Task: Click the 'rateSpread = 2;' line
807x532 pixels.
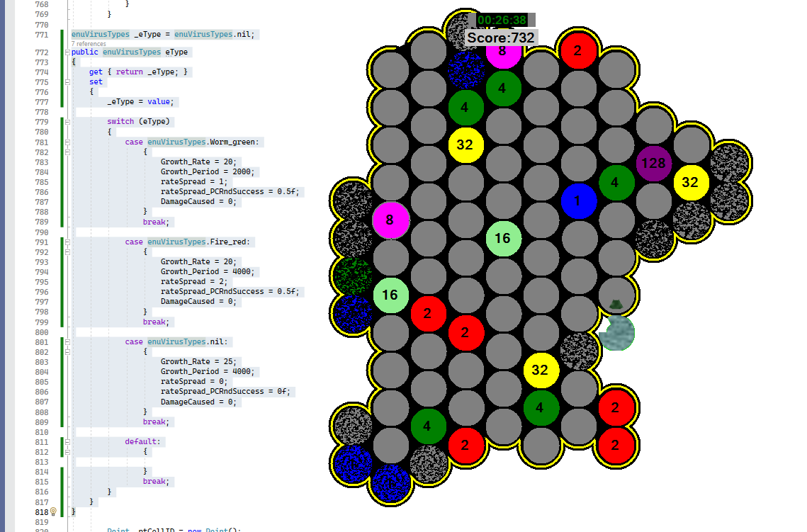Action: (194, 282)
